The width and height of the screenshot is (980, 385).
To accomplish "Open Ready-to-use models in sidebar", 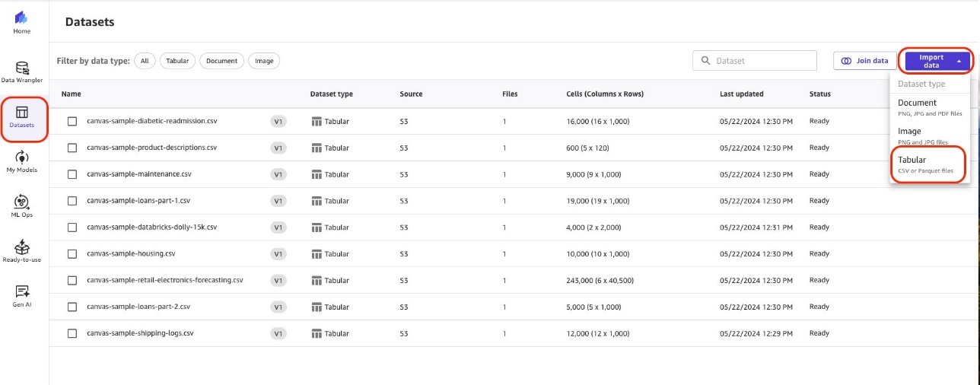I will 22,251.
